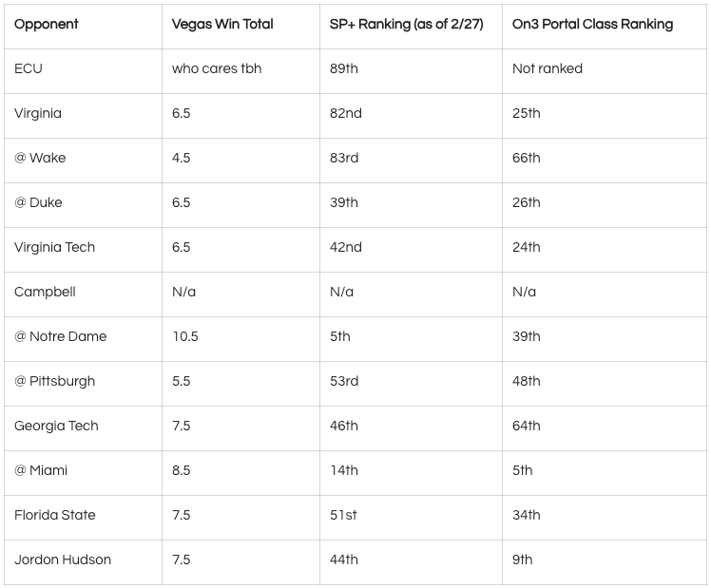Select the On3 Portal Class Ranking header
This screenshot has width=711, height=588.
(605, 27)
